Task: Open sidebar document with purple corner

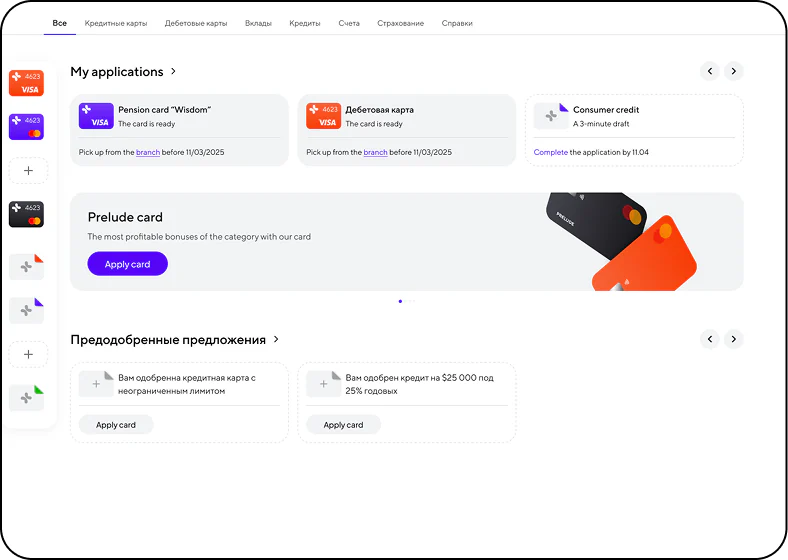Action: click(x=27, y=310)
